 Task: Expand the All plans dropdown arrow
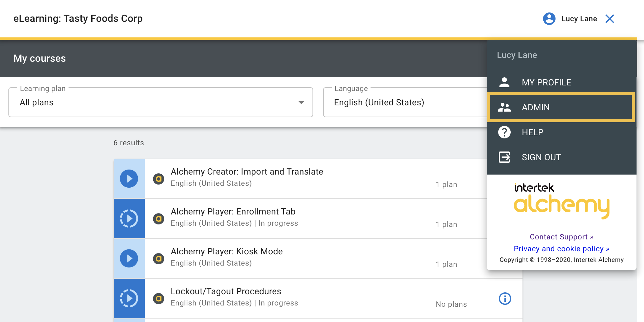301,102
